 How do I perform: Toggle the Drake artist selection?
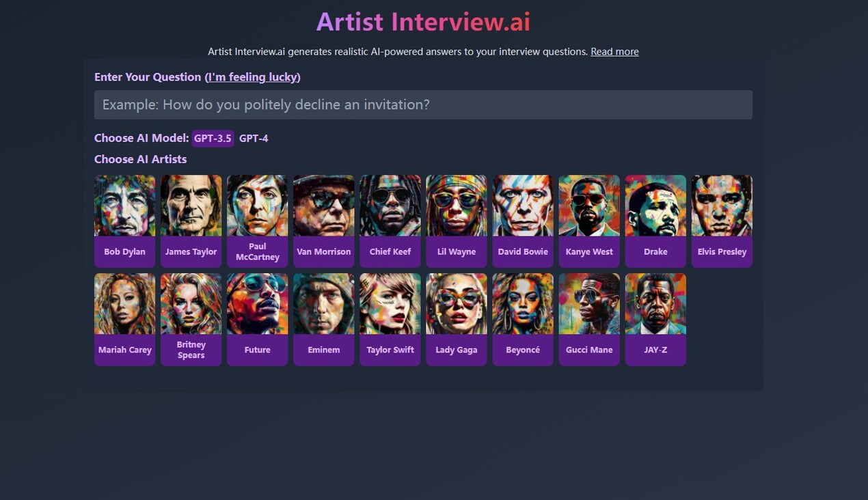click(x=655, y=205)
